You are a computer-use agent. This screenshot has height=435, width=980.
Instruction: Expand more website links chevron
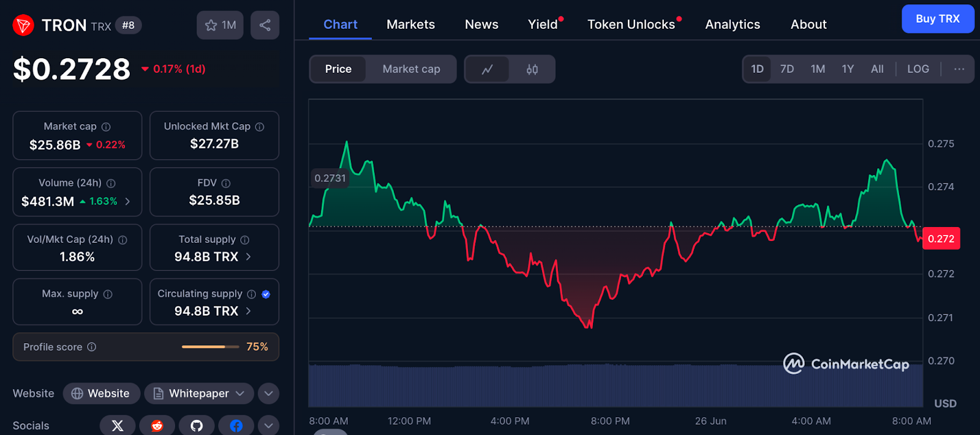(x=268, y=393)
